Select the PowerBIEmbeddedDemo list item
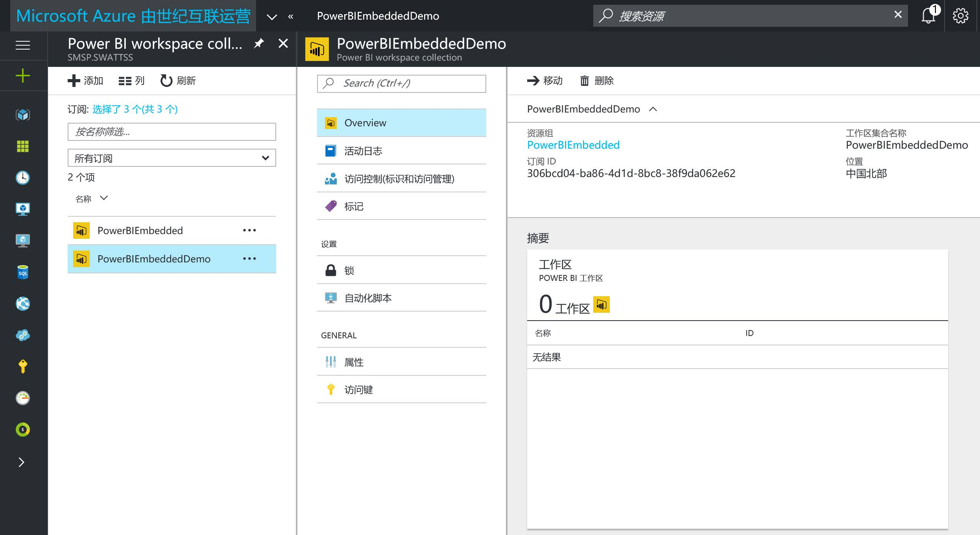This screenshot has width=980, height=535. pyautogui.click(x=172, y=259)
